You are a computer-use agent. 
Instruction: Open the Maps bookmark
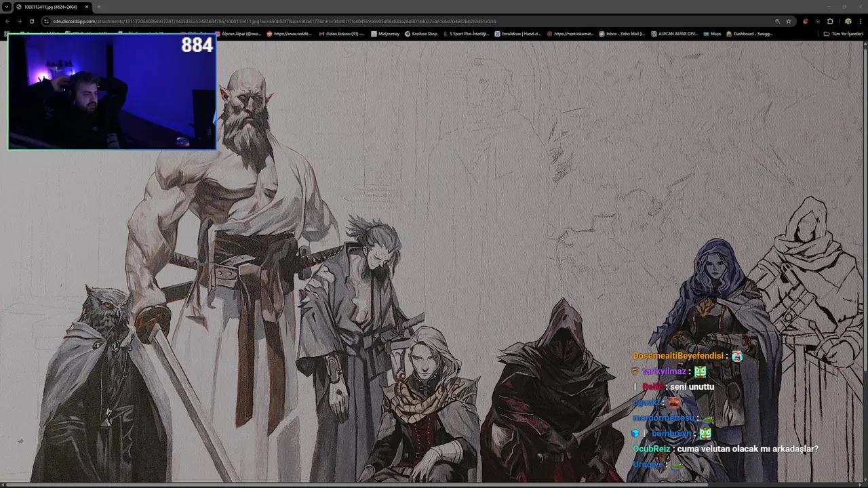712,33
